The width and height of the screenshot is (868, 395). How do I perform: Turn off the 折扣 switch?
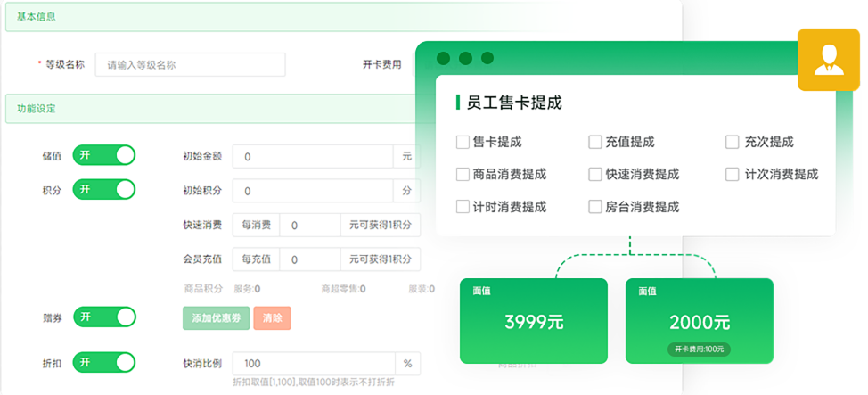[104, 362]
